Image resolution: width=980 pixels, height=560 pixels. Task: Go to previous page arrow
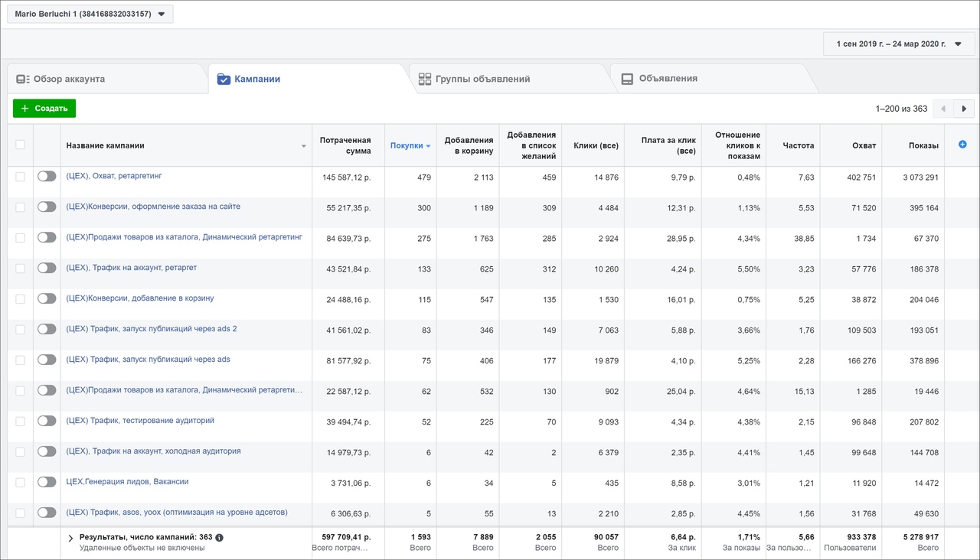click(943, 109)
